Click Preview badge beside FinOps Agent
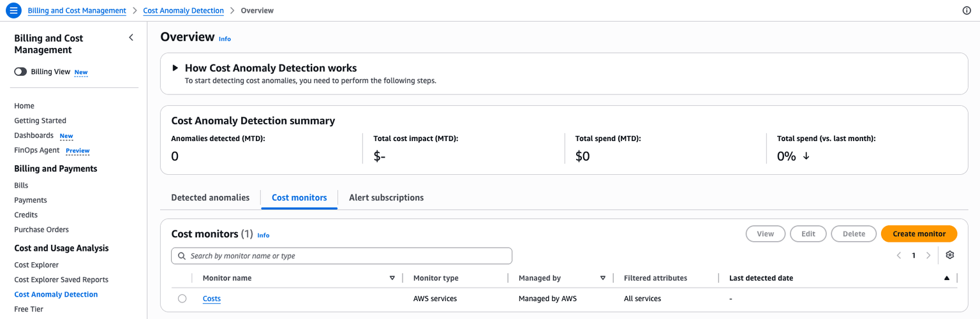This screenshot has height=319, width=980. click(x=78, y=151)
